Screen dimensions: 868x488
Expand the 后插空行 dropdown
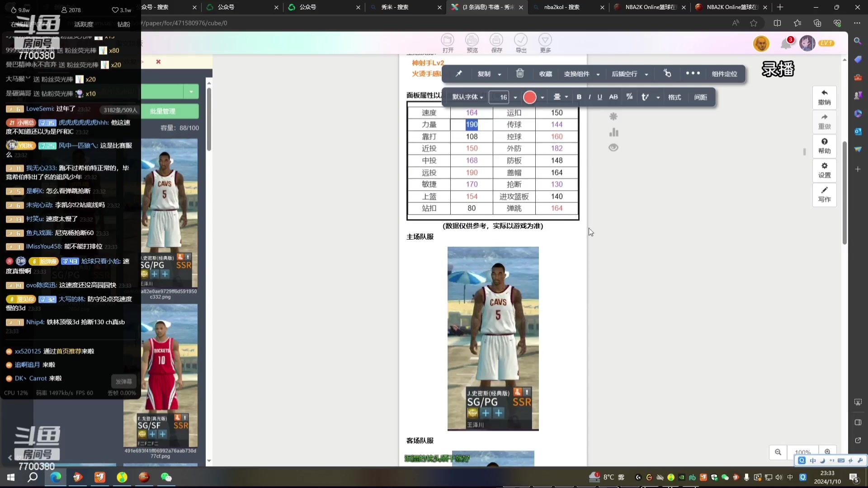pyautogui.click(x=646, y=74)
